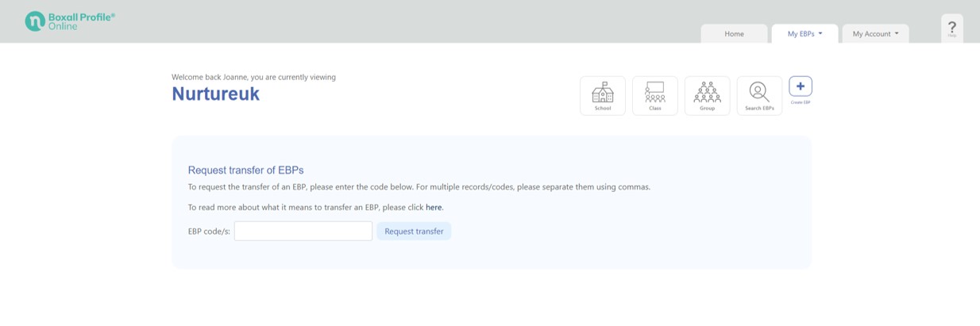This screenshot has width=980, height=326.
Task: Click the Boxall Profile Online logo
Action: 70,21
